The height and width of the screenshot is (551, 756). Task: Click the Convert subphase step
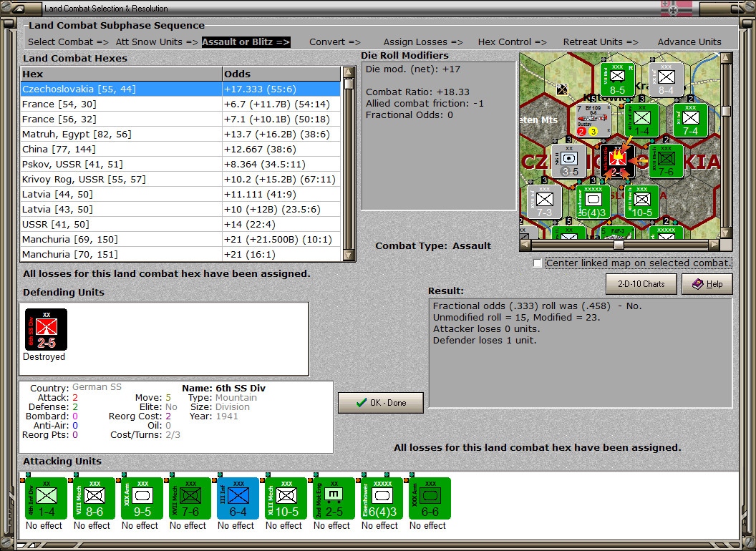(334, 42)
